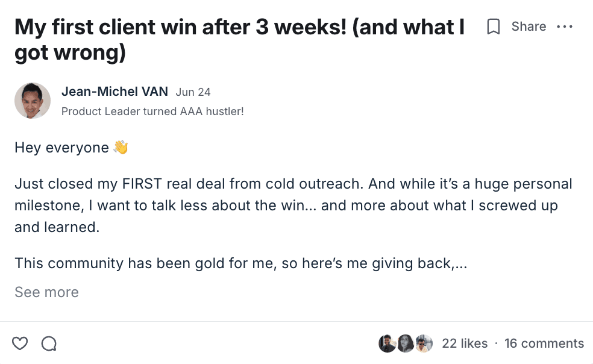Screen dimensions: 593x364
Task: Bookmark this post with the bookmark icon
Action: tap(494, 27)
